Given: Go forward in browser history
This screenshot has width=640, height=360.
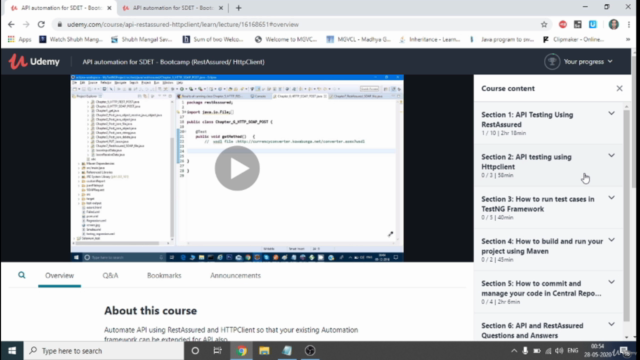Looking at the screenshot, I should [x=26, y=24].
